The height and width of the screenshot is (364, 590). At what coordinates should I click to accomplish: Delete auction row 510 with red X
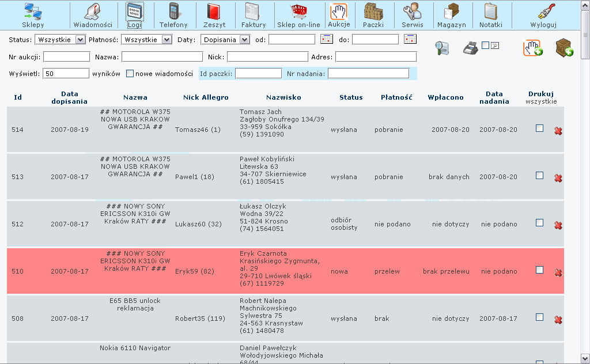(558, 272)
